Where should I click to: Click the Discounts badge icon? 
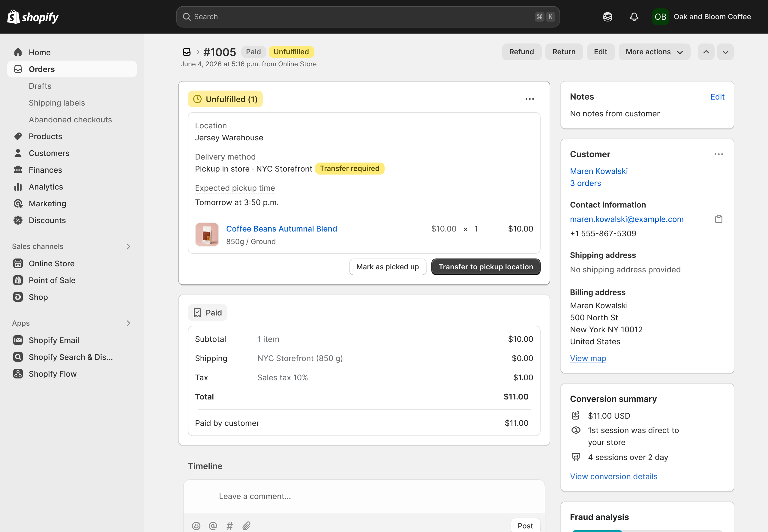[18, 220]
